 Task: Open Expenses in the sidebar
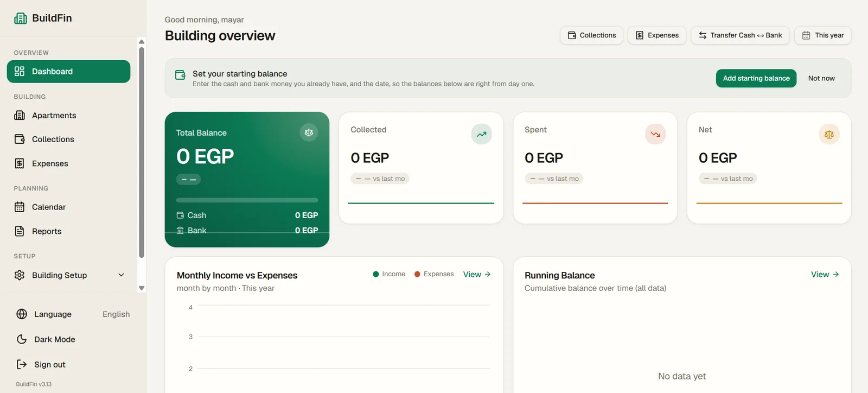[68, 163]
